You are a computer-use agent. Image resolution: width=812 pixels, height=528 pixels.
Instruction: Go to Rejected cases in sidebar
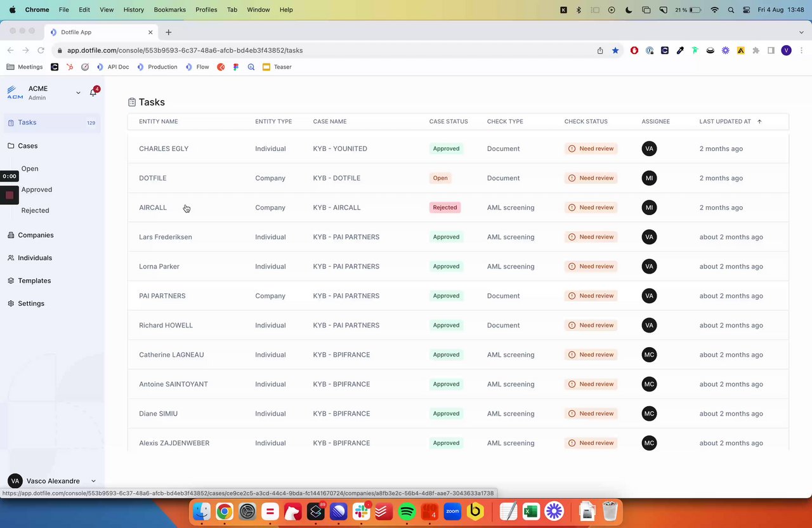click(x=35, y=211)
